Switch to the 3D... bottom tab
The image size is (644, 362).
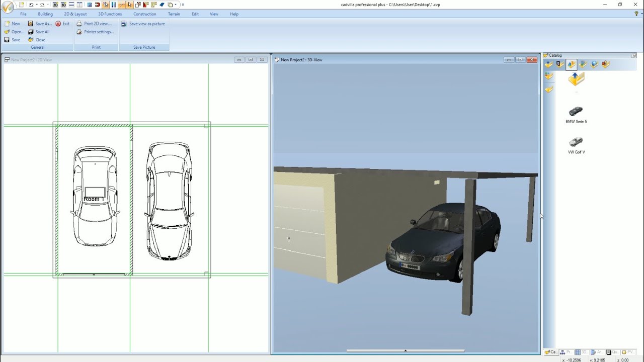(x=581, y=352)
